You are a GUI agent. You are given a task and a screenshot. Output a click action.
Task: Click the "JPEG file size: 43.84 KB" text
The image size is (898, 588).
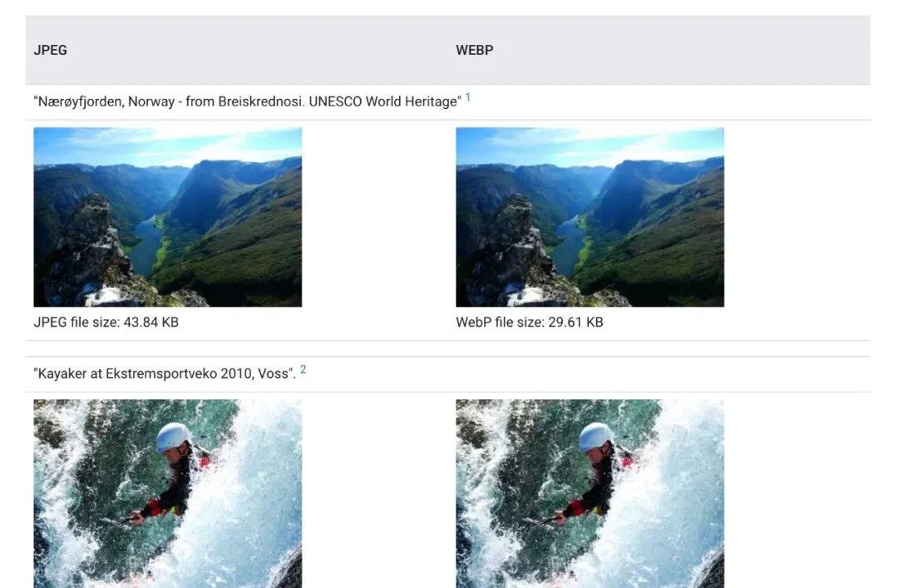click(106, 322)
